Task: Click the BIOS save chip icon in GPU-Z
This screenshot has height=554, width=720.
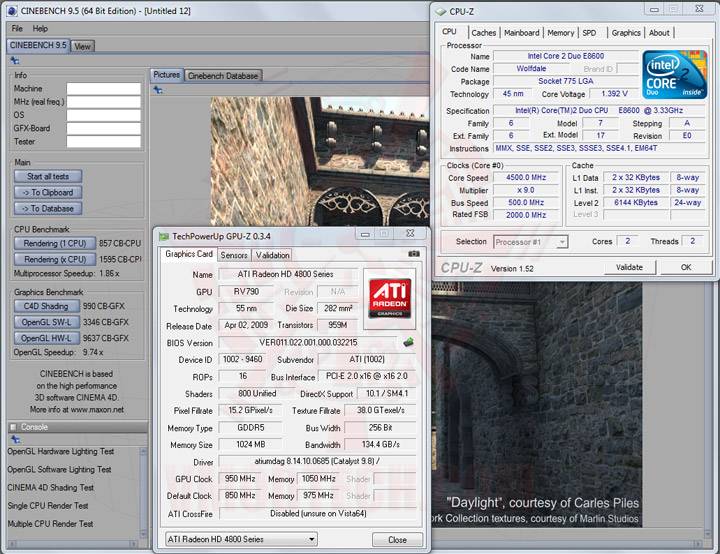Action: pyautogui.click(x=408, y=342)
